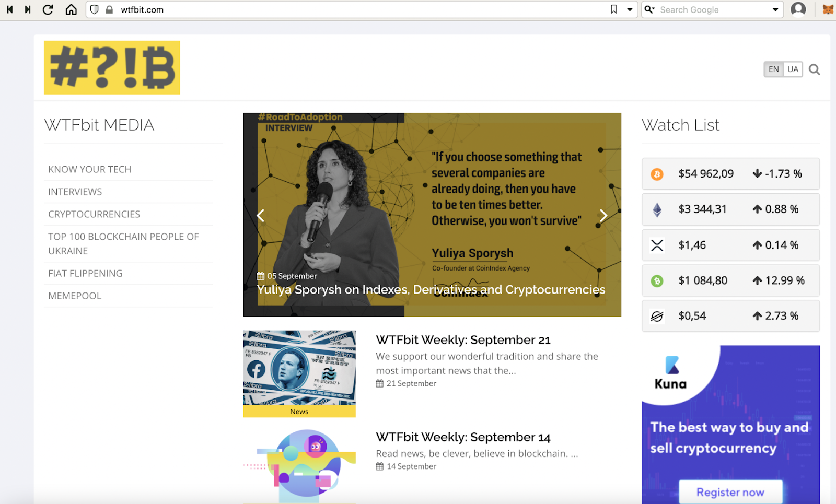Select the $54 962,09 price value
The image size is (836, 504).
[706, 174]
